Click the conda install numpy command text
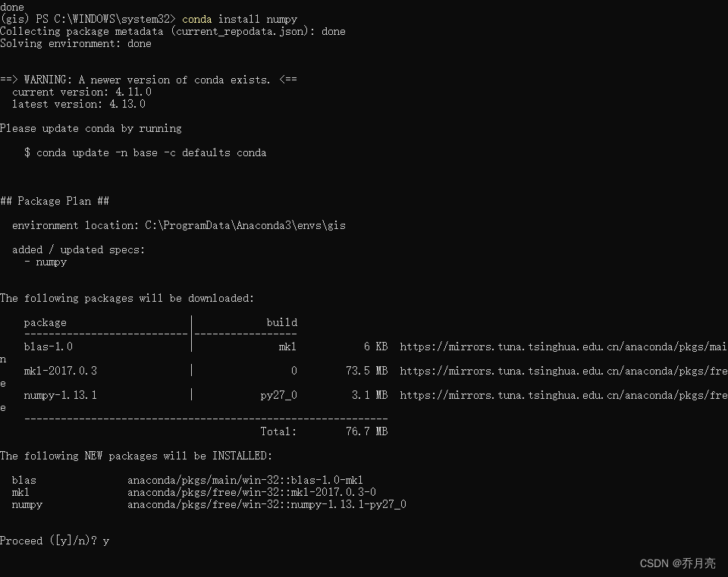Screen dimensions: 728x577 240,18
